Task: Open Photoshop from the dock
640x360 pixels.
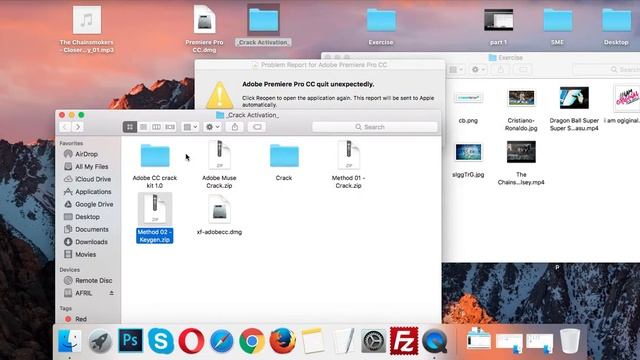Action: [x=131, y=340]
